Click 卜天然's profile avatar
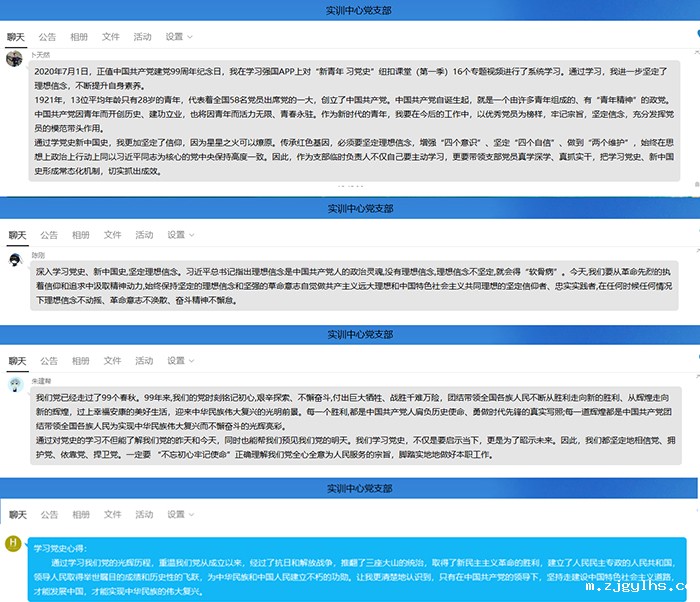 pos(14,59)
